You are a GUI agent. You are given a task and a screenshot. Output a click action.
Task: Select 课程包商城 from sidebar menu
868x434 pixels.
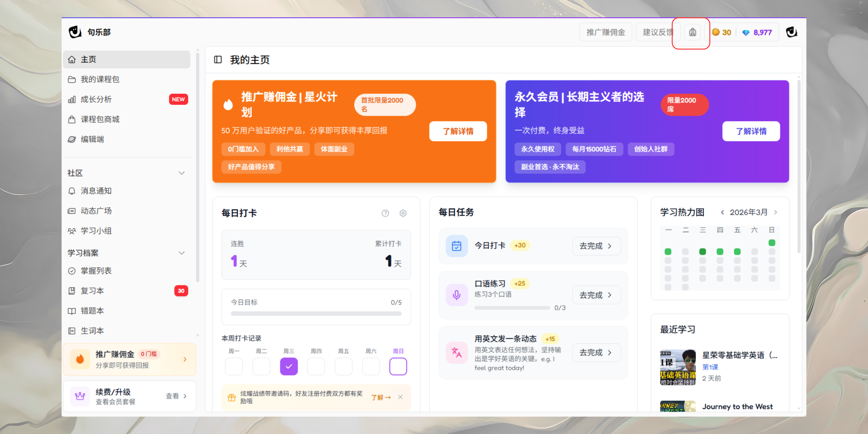100,119
